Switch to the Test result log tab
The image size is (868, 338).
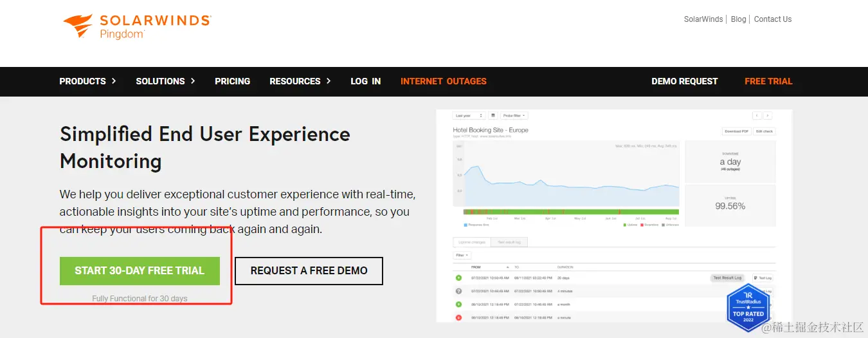pos(509,242)
